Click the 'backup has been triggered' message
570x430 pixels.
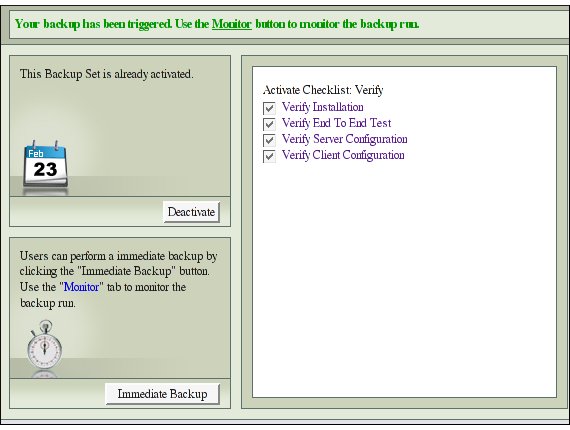coord(217,24)
